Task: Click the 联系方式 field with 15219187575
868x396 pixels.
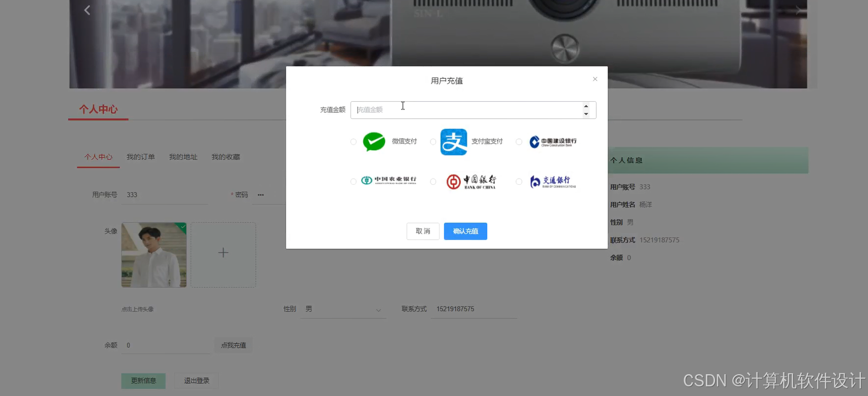Action: click(474, 309)
